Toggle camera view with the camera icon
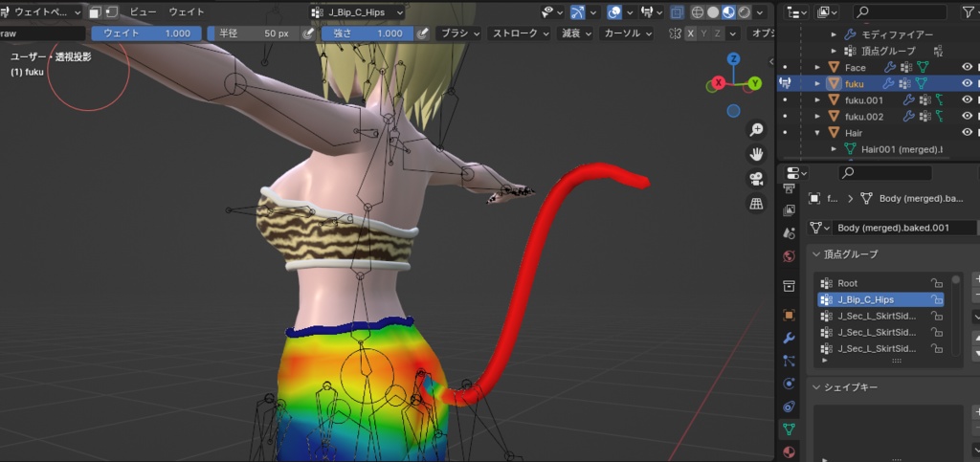The height and width of the screenshot is (462, 980). pos(757,179)
